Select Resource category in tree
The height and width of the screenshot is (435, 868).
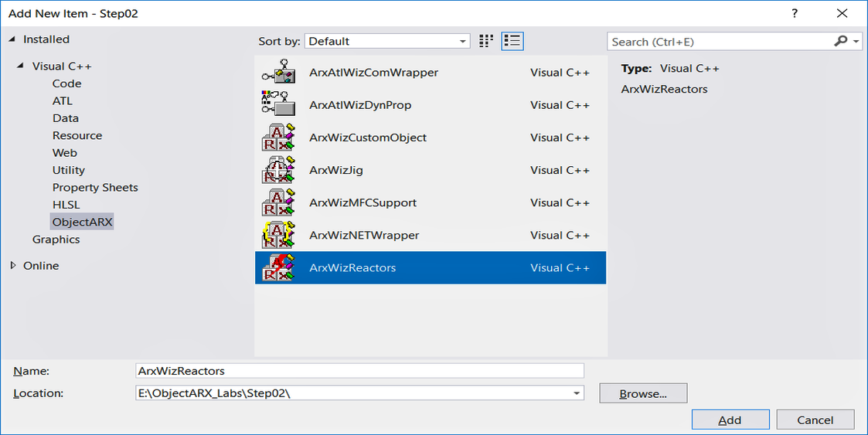(77, 135)
